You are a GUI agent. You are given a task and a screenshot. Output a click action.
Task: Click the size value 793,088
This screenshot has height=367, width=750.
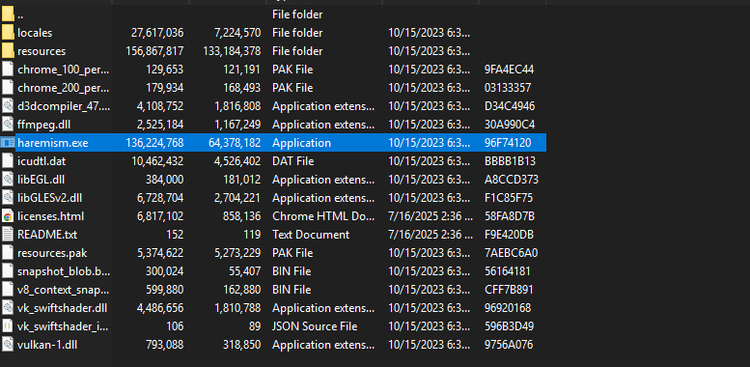165,345
